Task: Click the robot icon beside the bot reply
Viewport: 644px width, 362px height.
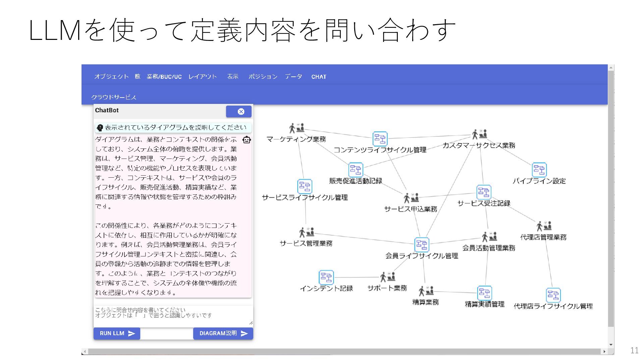Action: (x=247, y=140)
